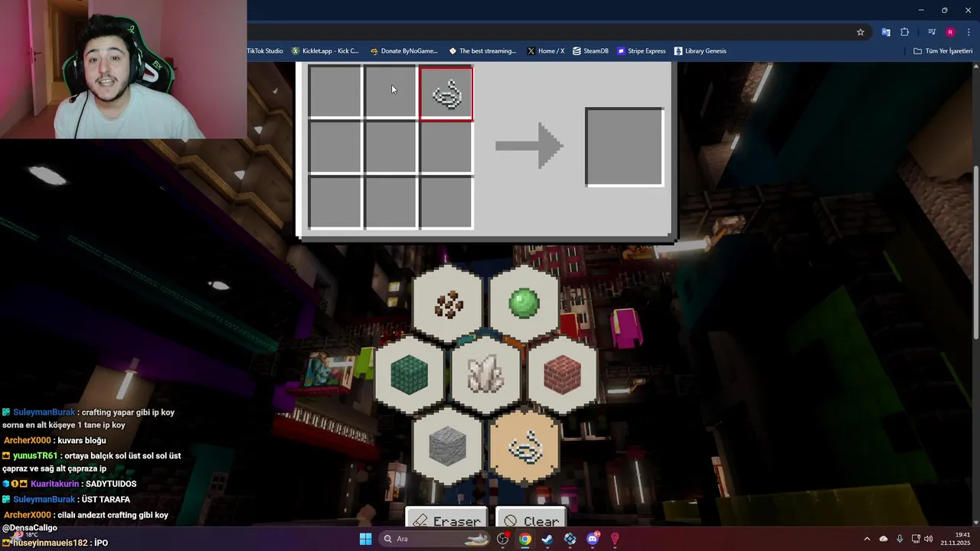Open Steam from the taskbar
The height and width of the screenshot is (551, 980).
pyautogui.click(x=547, y=539)
